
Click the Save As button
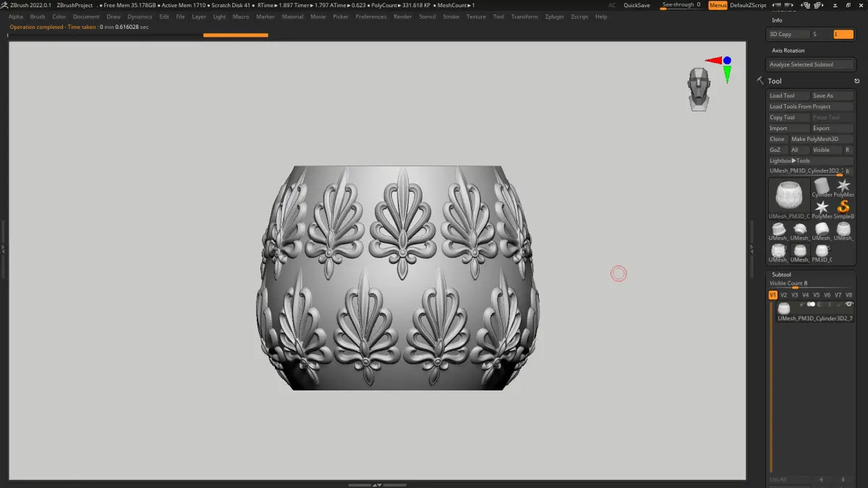833,95
